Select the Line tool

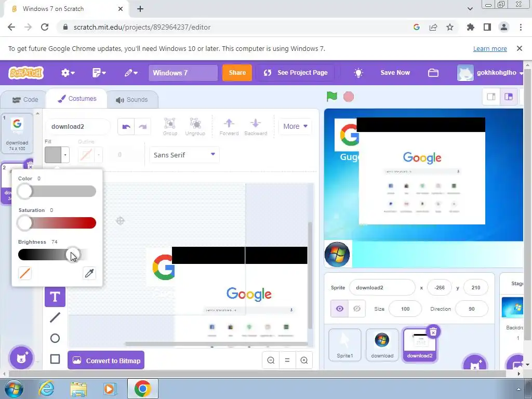(55, 317)
